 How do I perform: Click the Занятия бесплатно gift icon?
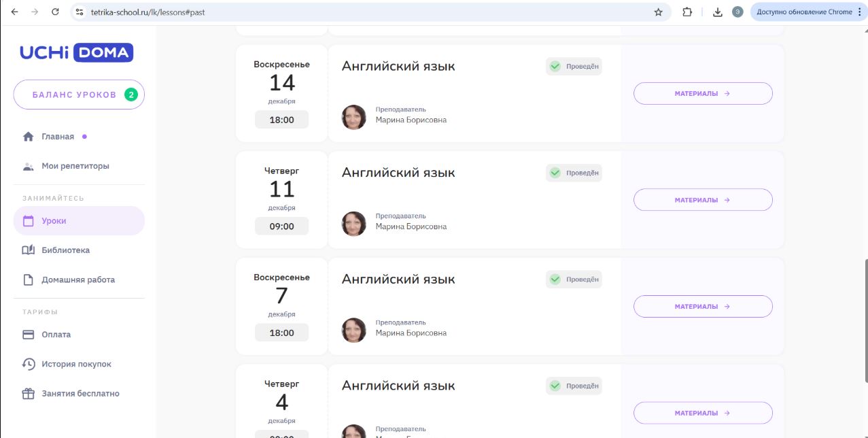click(x=29, y=394)
